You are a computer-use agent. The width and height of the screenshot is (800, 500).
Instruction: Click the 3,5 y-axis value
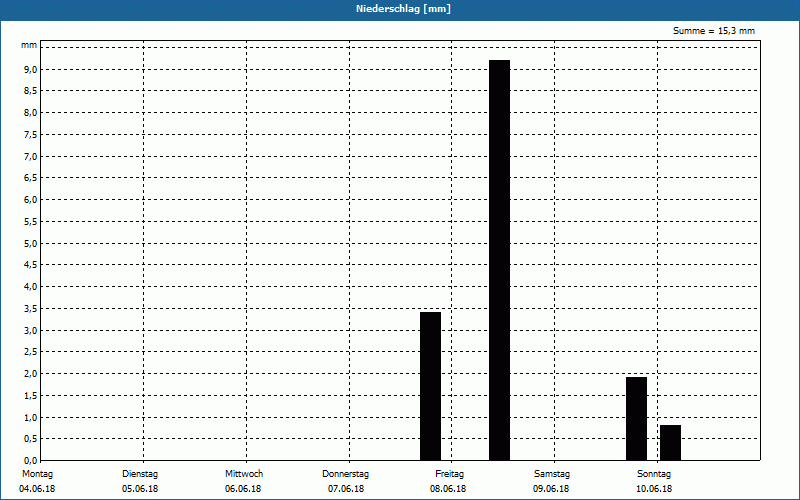pyautogui.click(x=31, y=309)
